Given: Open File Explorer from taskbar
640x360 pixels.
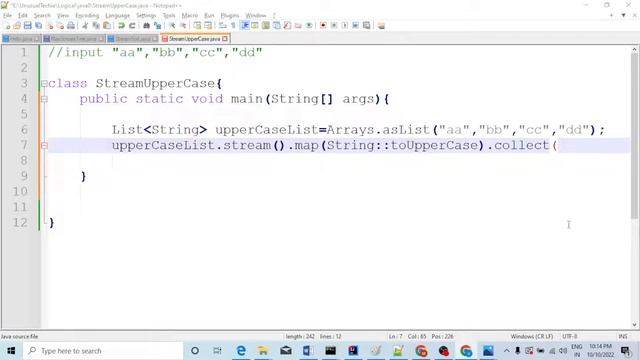Looking at the screenshot, I should pos(263,351).
